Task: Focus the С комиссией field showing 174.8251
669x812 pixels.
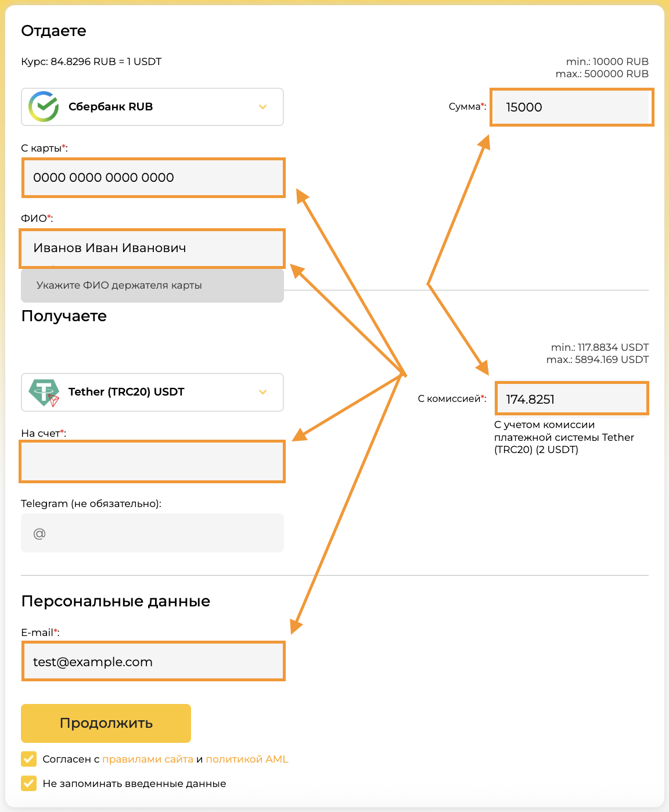Action: (571, 398)
